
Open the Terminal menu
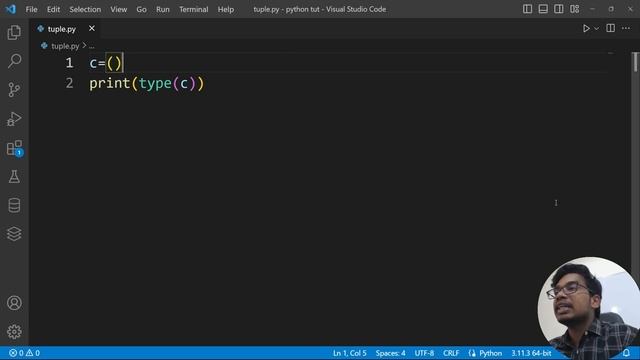click(193, 9)
